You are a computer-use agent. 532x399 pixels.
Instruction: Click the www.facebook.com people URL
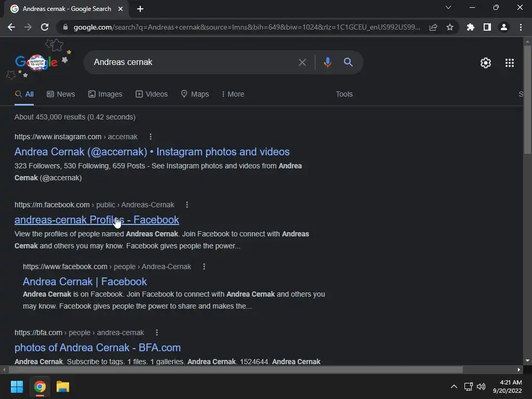pos(107,267)
